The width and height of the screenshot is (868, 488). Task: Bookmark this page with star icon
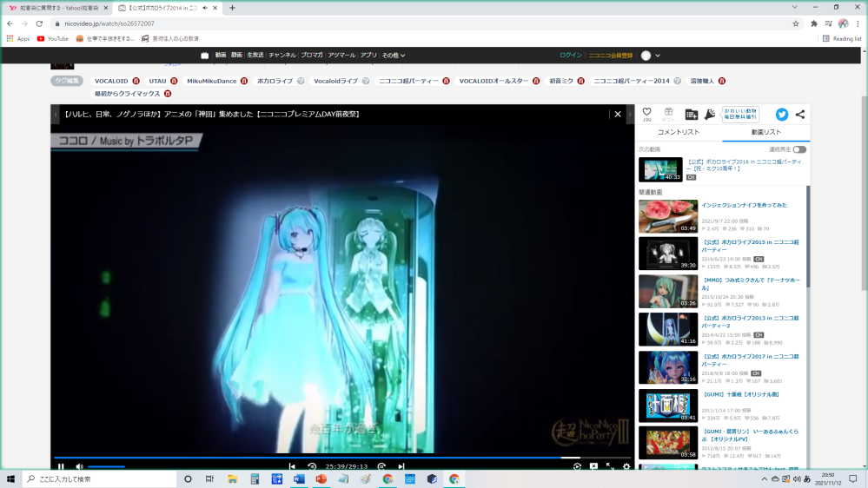click(796, 23)
